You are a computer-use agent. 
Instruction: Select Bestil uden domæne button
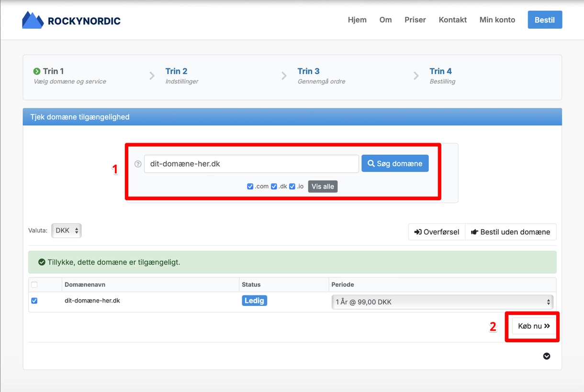[510, 232]
